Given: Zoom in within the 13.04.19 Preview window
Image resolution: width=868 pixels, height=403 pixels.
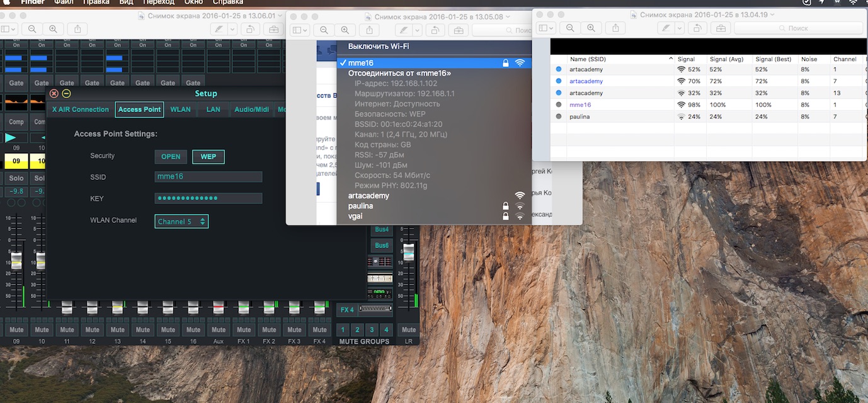Looking at the screenshot, I should tap(591, 28).
